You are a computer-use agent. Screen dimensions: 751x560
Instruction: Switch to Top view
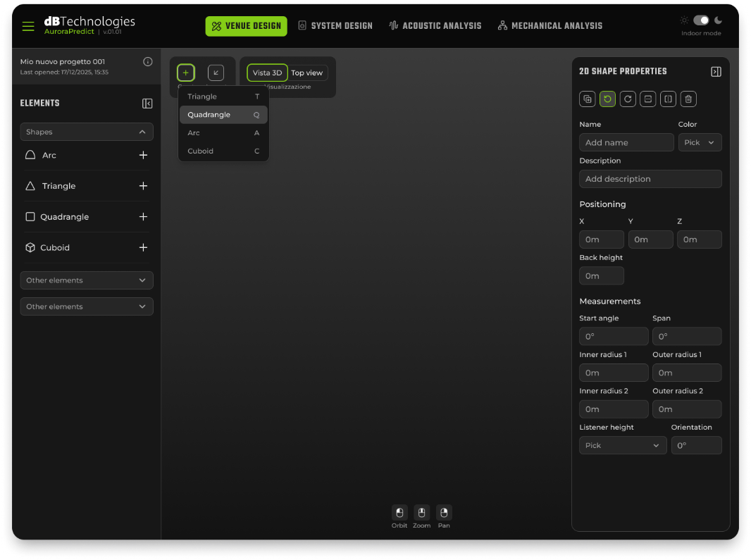click(307, 73)
